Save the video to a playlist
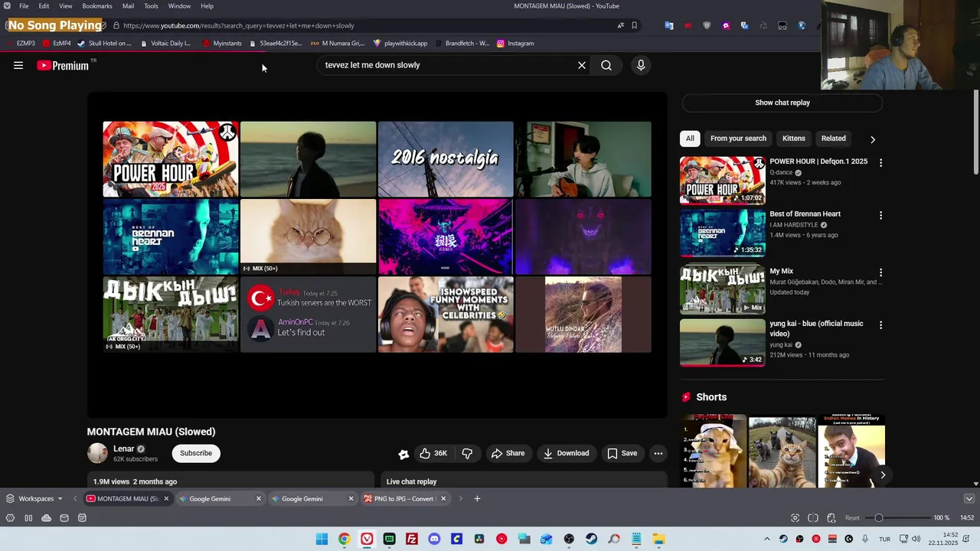Viewport: 980px width, 551px height. [x=622, y=453]
